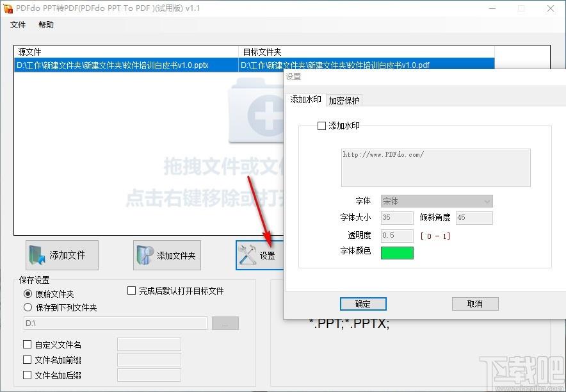Select the 保存到下列文件夹 radio button

pos(28,307)
